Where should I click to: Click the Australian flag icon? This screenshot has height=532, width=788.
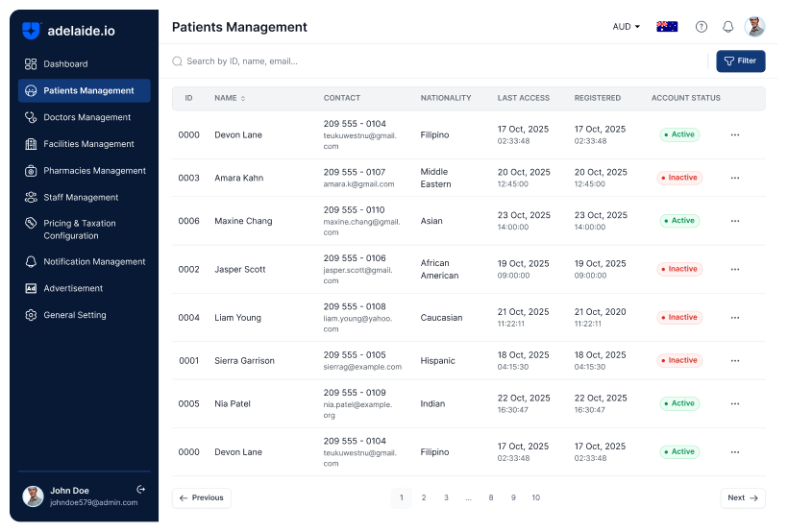[667, 27]
